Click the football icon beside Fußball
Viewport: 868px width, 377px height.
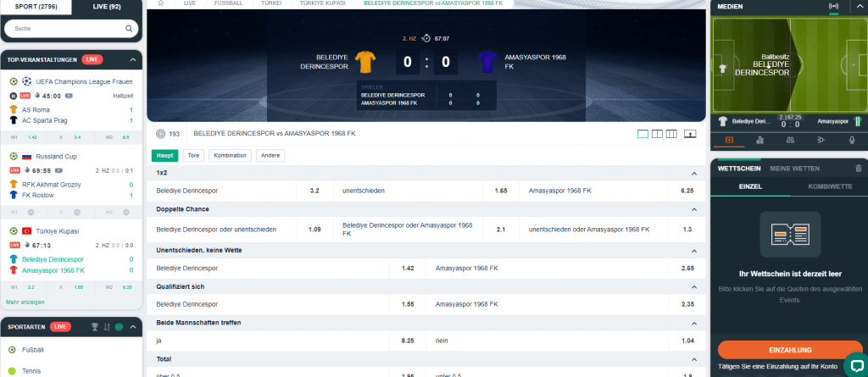pos(12,350)
